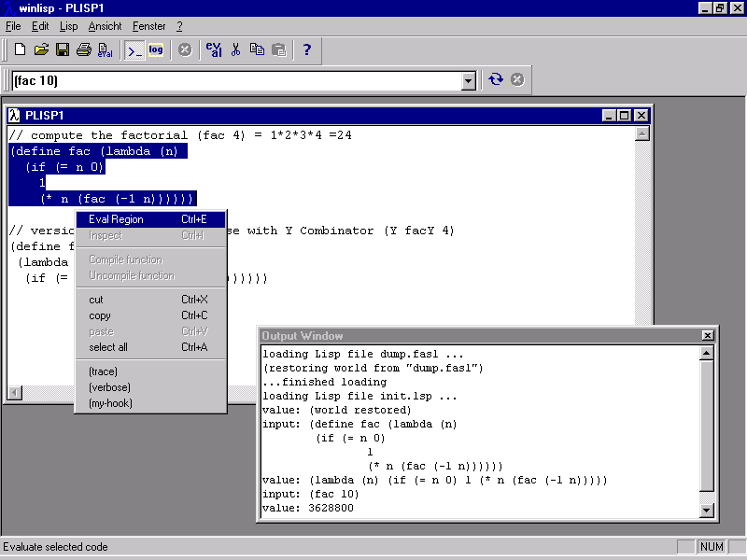Click the winlisp application lambda icon
Viewport: 747px width, 560px height.
coord(8,8)
